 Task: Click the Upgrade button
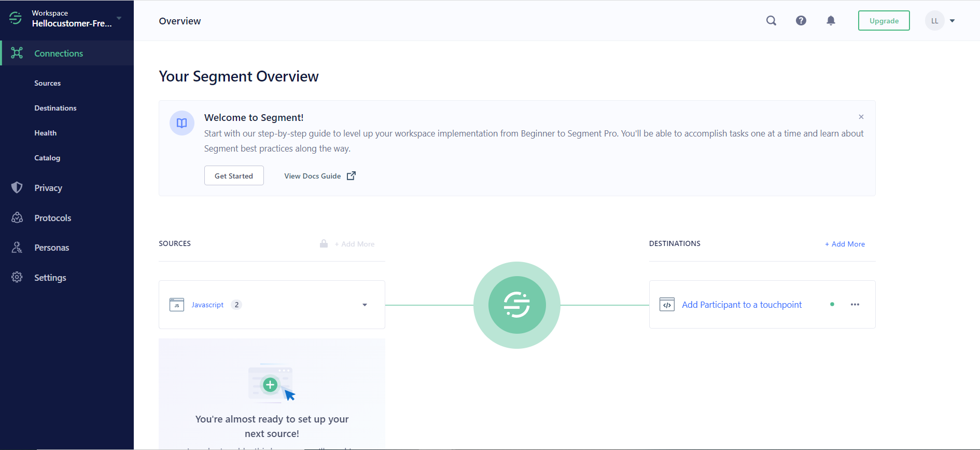[884, 21]
